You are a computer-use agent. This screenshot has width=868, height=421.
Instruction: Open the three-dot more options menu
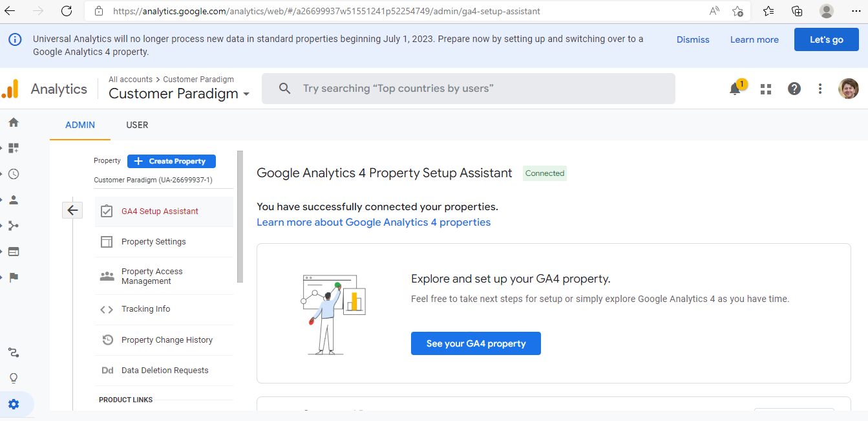820,89
